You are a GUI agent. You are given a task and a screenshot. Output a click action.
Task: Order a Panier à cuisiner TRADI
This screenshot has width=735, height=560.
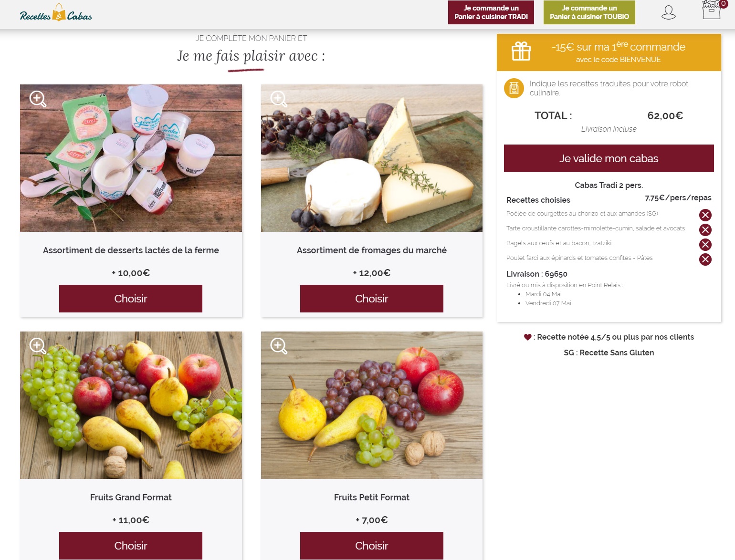491,12
